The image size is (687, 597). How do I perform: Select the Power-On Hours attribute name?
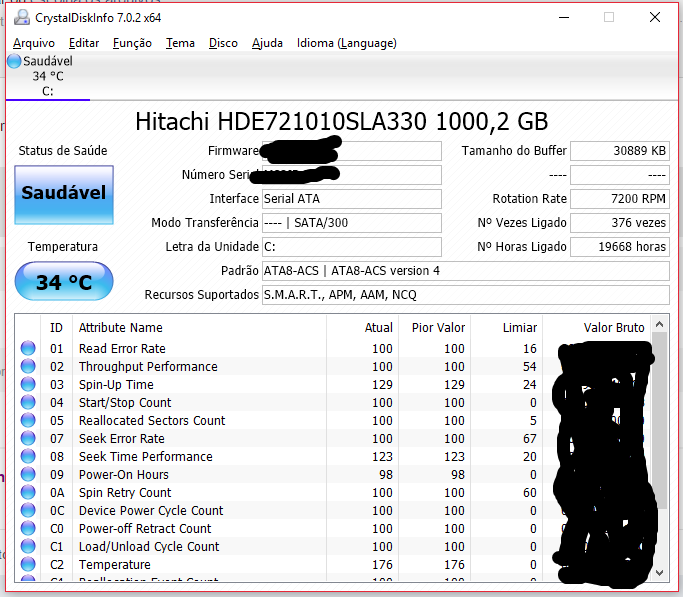pyautogui.click(x=124, y=474)
